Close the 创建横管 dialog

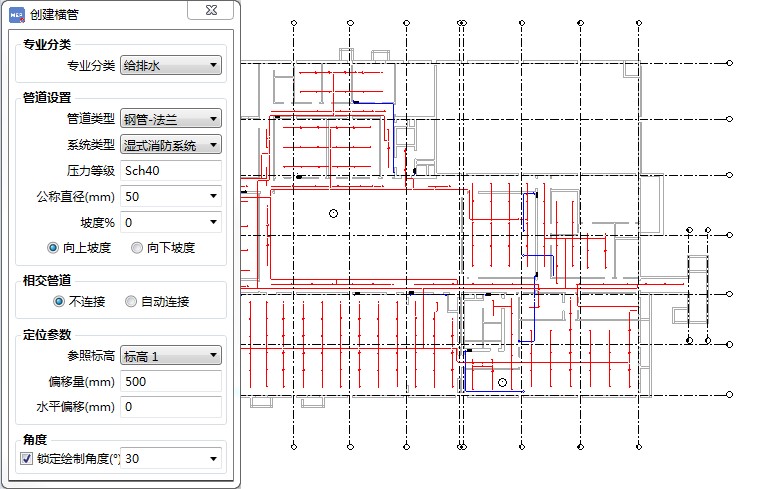point(211,10)
